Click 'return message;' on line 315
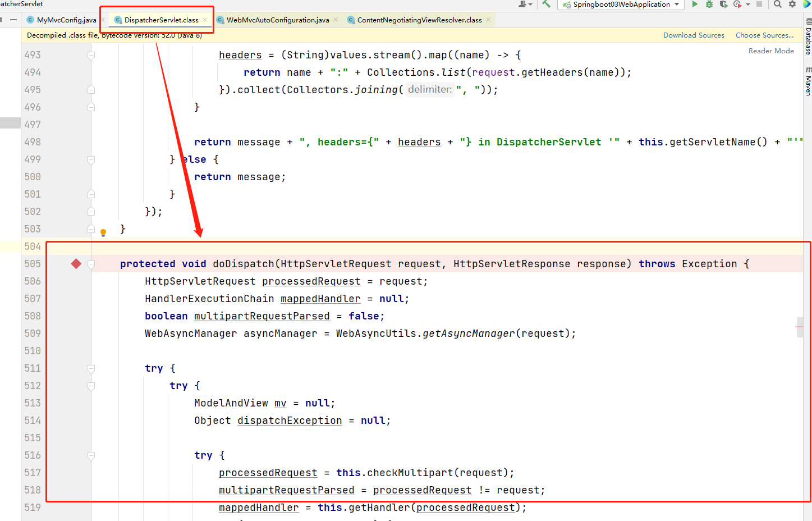This screenshot has width=812, height=521. click(240, 177)
